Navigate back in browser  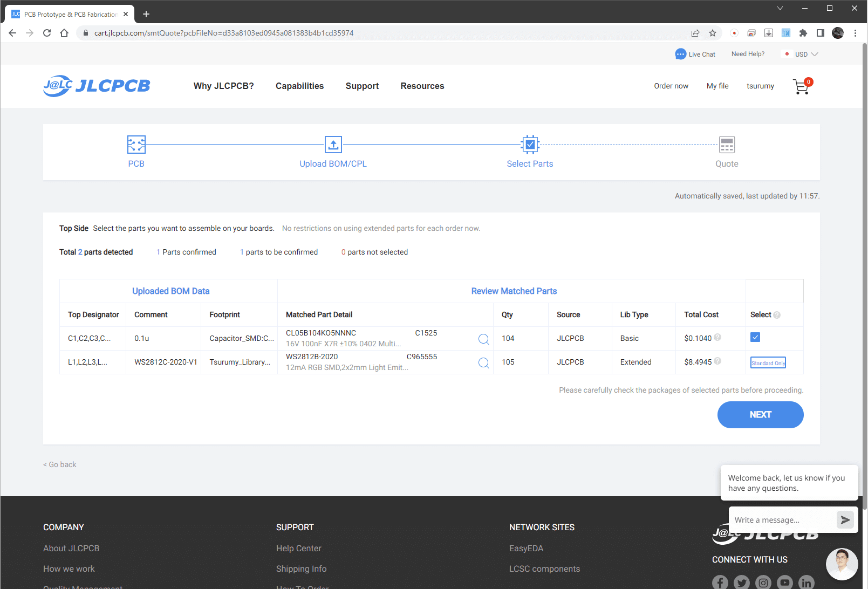[x=12, y=33]
